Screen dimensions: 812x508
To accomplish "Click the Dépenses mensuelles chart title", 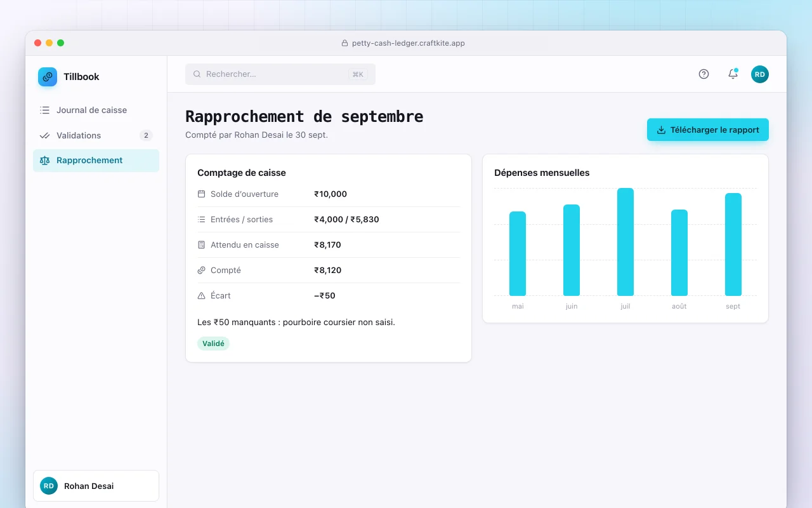I will [542, 173].
